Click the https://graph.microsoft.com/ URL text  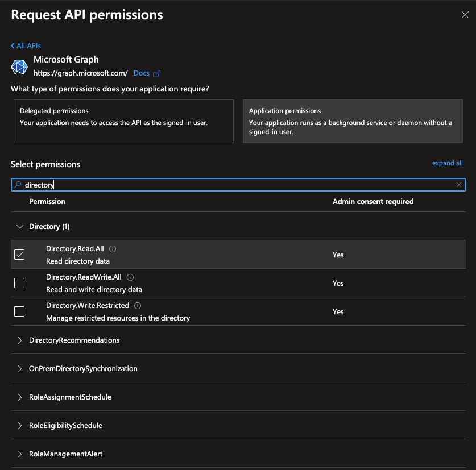coord(80,73)
